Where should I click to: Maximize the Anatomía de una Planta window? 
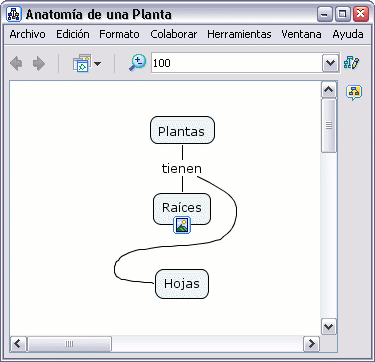coord(342,14)
